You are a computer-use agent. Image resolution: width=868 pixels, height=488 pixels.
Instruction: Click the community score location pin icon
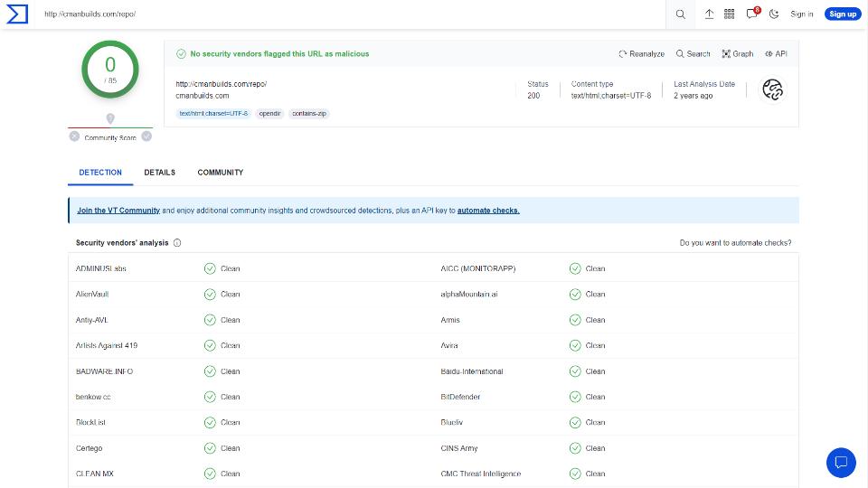coord(110,118)
